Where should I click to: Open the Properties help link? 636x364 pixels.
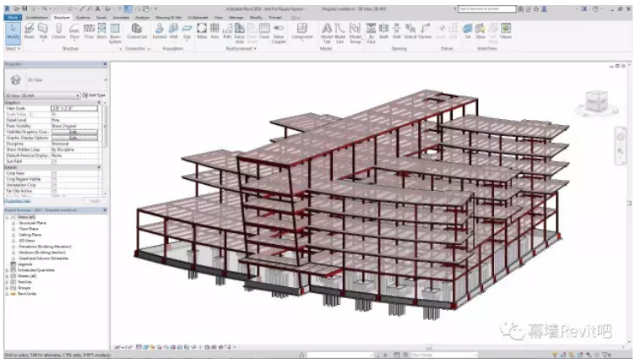point(18,201)
